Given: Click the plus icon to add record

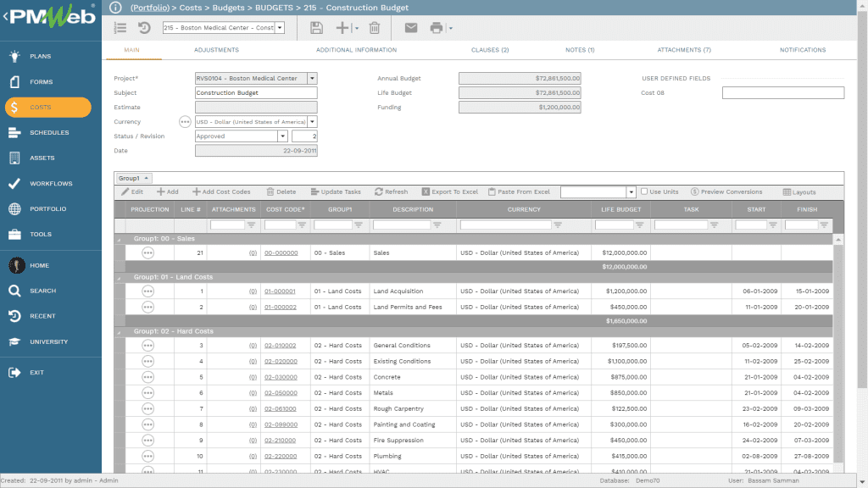Looking at the screenshot, I should click(342, 28).
